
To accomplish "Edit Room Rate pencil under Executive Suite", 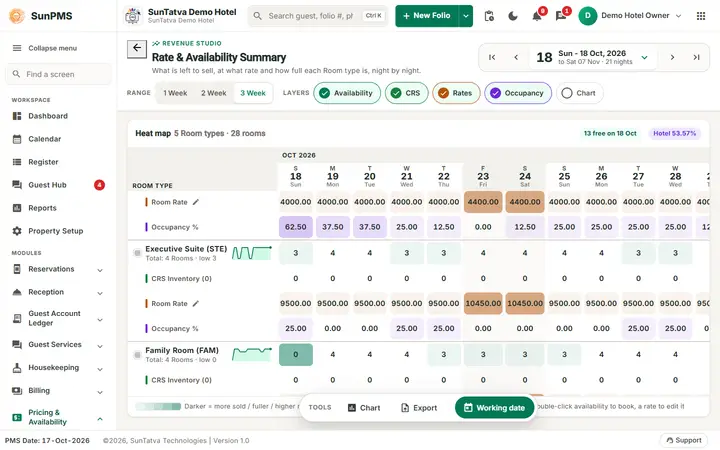I will click(x=196, y=304).
